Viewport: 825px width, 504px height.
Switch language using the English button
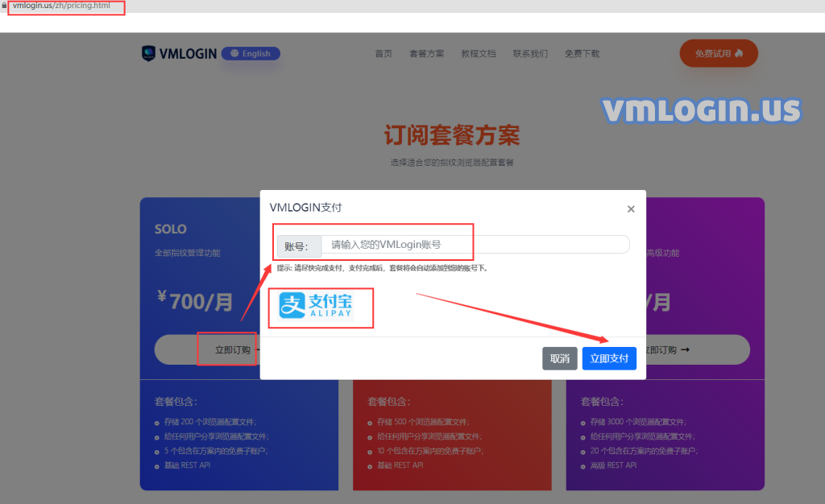[x=251, y=54]
